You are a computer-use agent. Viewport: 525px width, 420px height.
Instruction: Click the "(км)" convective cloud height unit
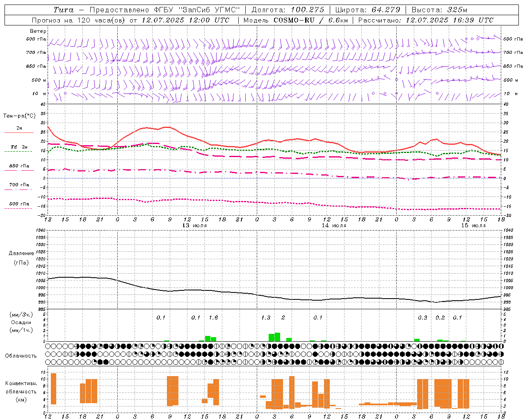click(21, 399)
